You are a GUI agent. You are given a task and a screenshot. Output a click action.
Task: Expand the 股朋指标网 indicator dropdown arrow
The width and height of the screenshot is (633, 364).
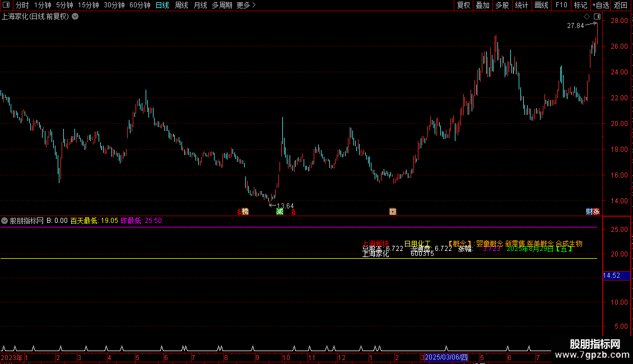(x=4, y=221)
